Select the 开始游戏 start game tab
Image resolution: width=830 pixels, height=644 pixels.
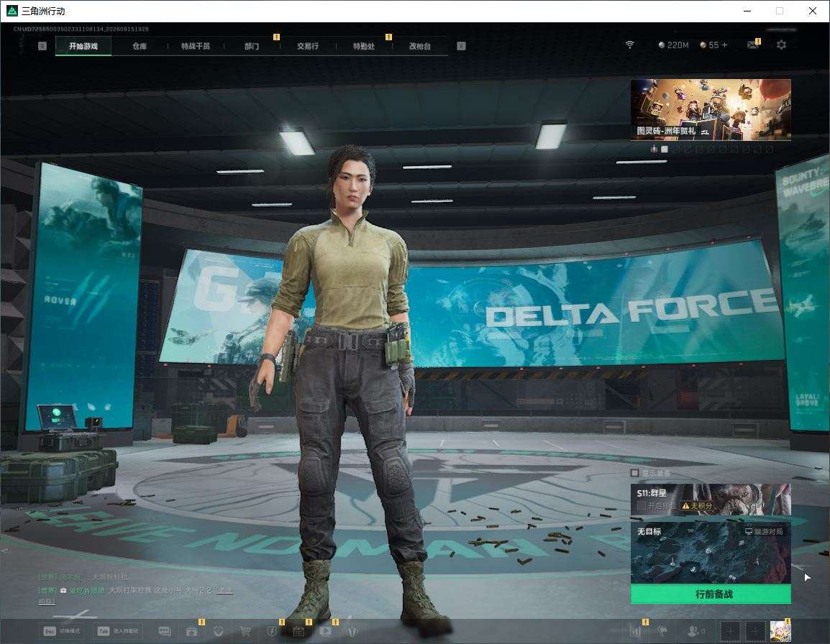click(x=83, y=46)
